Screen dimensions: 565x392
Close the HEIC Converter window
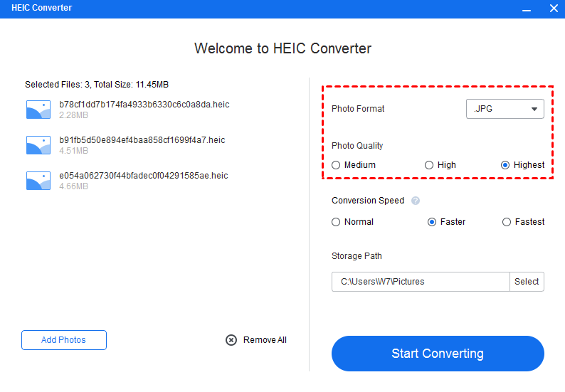[554, 9]
